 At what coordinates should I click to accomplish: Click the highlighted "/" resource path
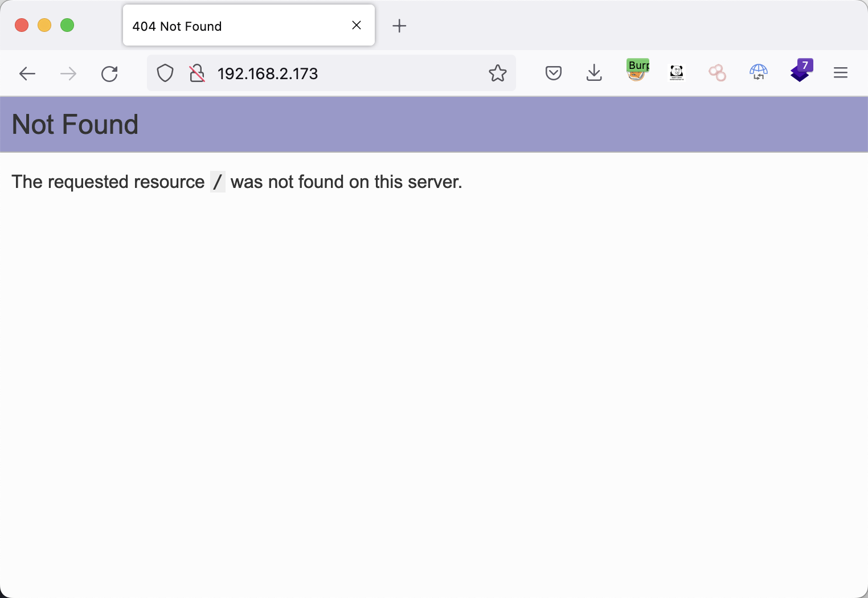tap(218, 182)
